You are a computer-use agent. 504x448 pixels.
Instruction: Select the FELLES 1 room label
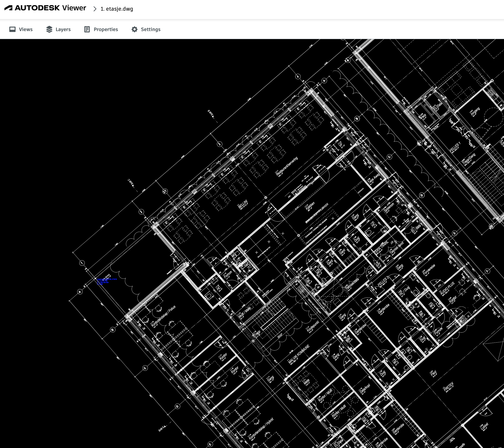pyautogui.click(x=455, y=147)
